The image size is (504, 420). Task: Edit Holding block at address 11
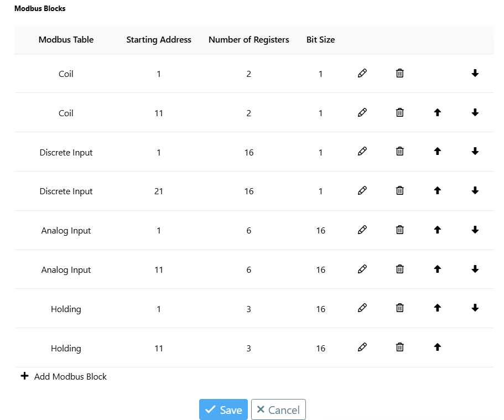362,348
